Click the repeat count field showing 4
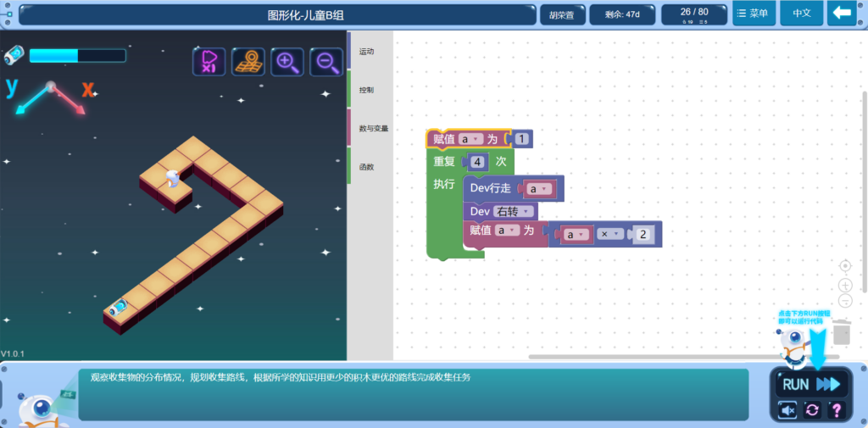 click(x=478, y=162)
